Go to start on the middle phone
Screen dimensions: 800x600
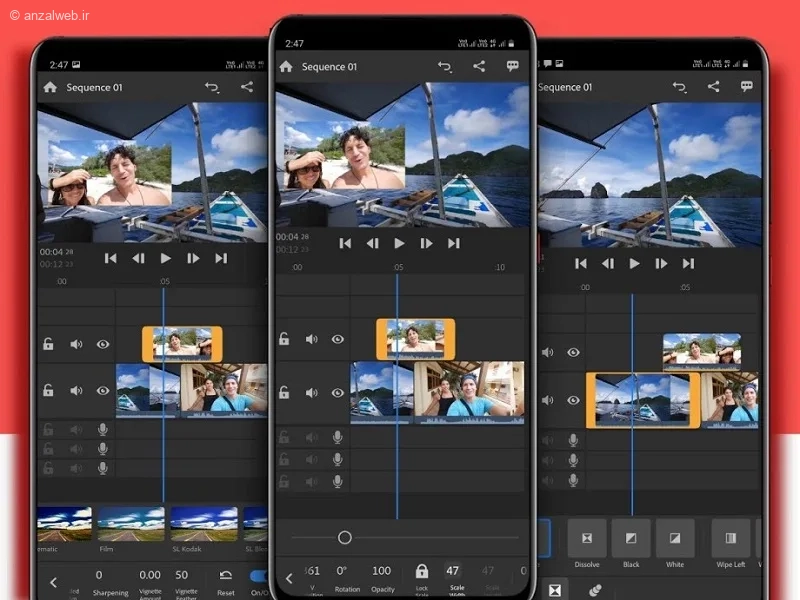click(x=345, y=243)
